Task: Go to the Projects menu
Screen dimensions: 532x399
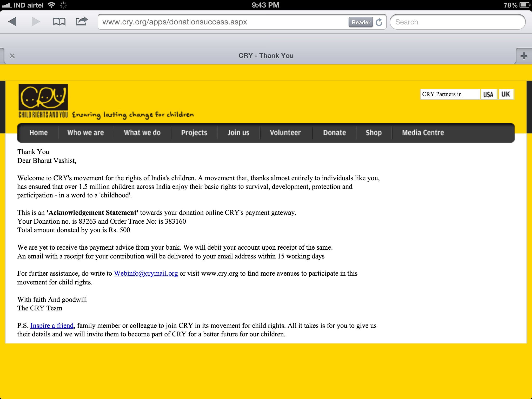Action: [x=194, y=133]
